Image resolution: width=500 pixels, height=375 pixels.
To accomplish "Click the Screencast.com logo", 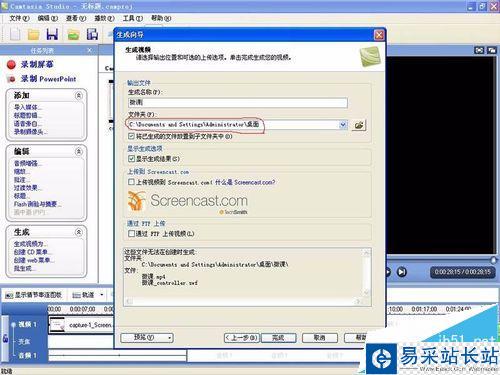I will tap(188, 201).
